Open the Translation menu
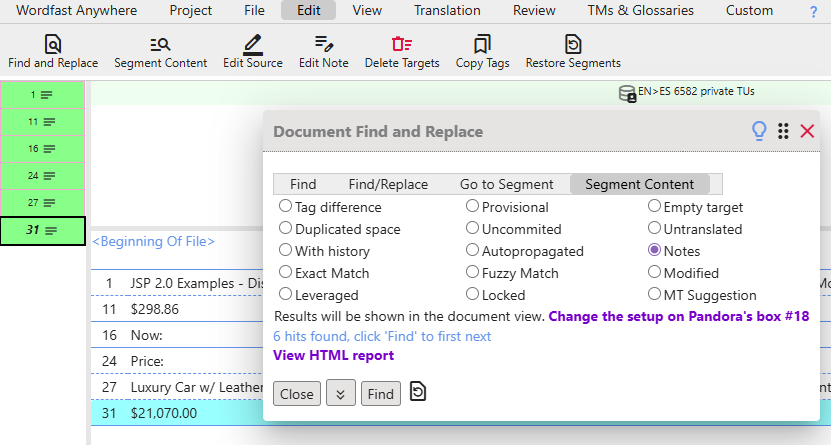831x445 pixels. point(447,11)
